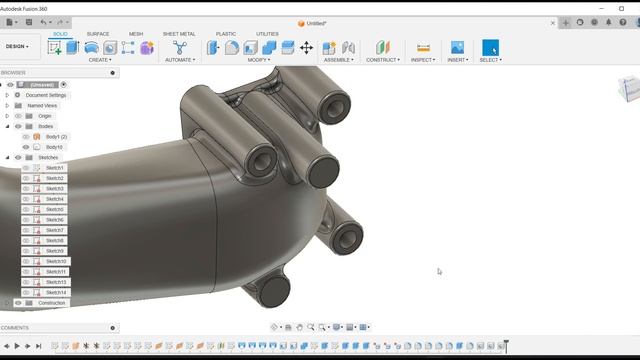The width and height of the screenshot is (640, 360).
Task: Select the Extrude tool
Action: [x=73, y=47]
